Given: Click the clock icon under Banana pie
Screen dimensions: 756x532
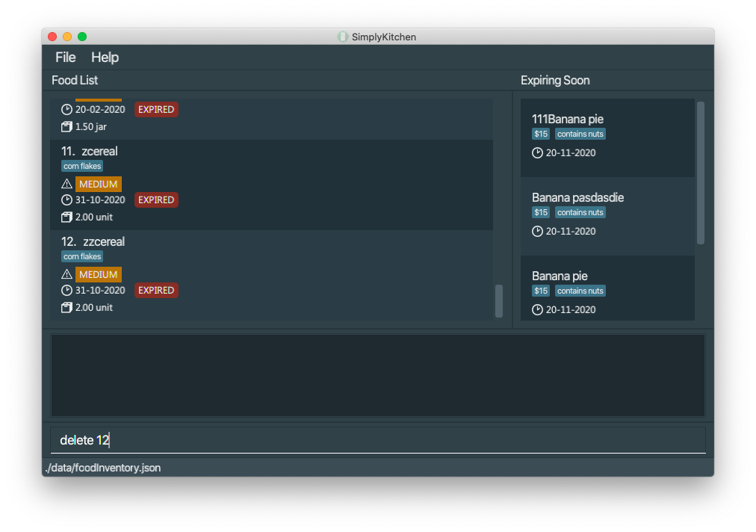Looking at the screenshot, I should coord(537,309).
